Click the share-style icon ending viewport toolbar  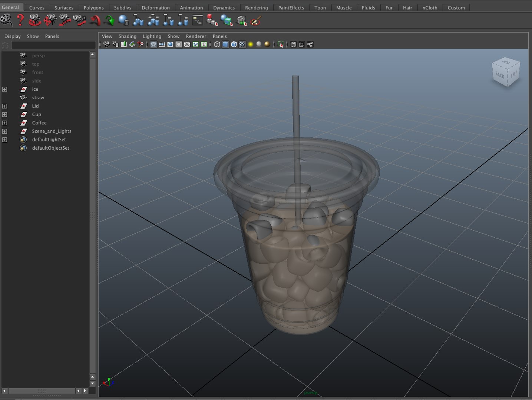coord(310,44)
